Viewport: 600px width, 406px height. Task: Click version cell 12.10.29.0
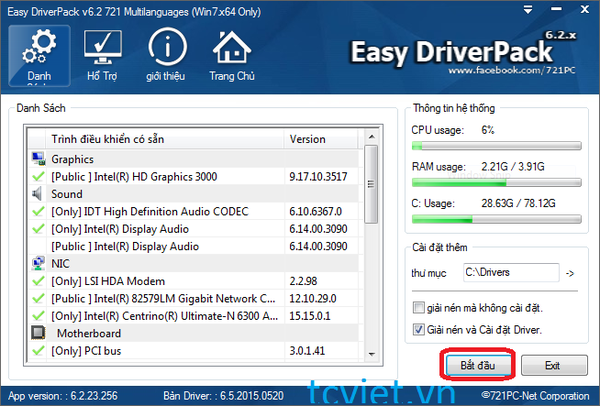(313, 298)
